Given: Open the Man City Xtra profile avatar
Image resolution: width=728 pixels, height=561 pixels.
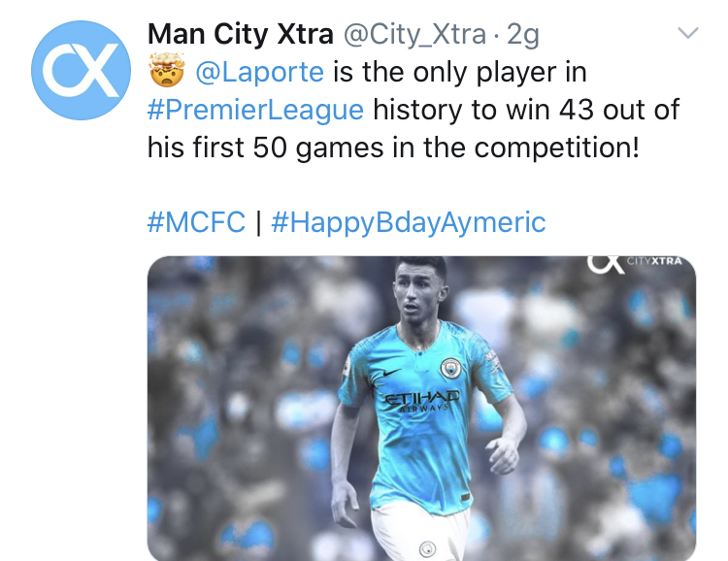Looking at the screenshot, I should click(x=81, y=70).
